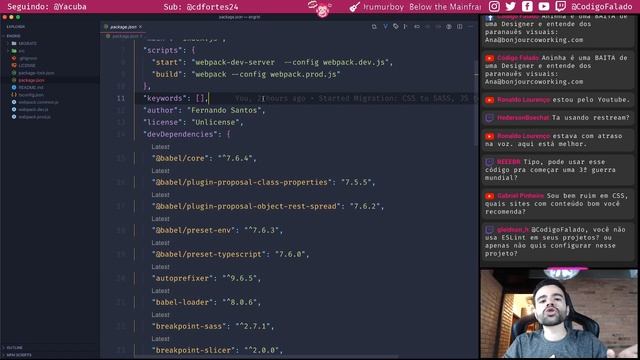Click the split editor icon in the toolbar
Image resolution: width=640 pixels, height=360 pixels.
point(460,27)
